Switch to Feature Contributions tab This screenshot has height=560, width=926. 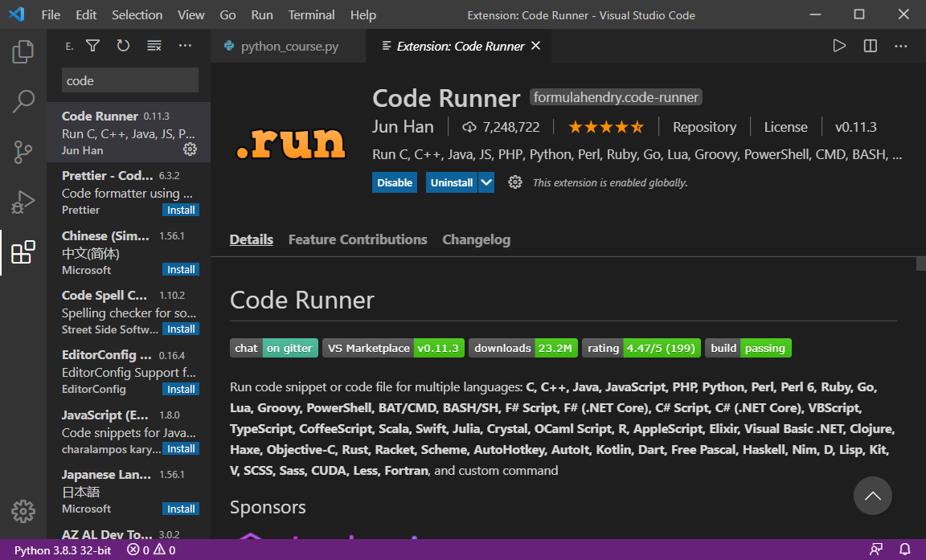coord(357,239)
